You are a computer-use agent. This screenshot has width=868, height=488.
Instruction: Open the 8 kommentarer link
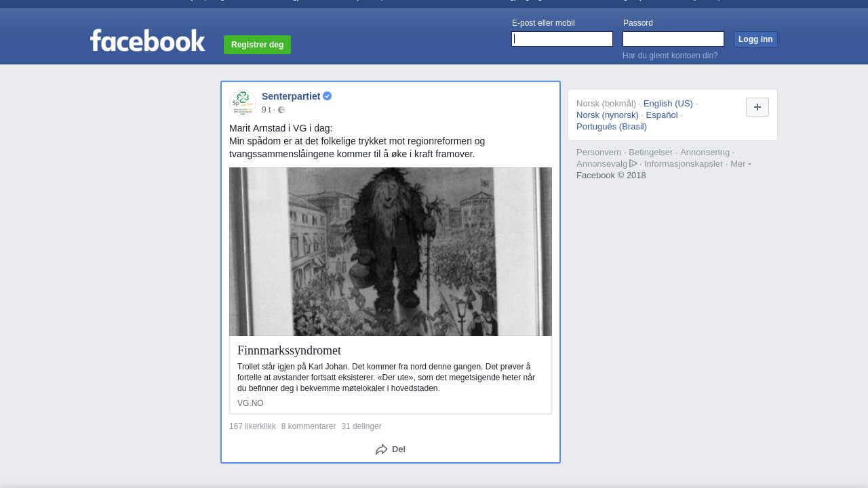(x=309, y=426)
